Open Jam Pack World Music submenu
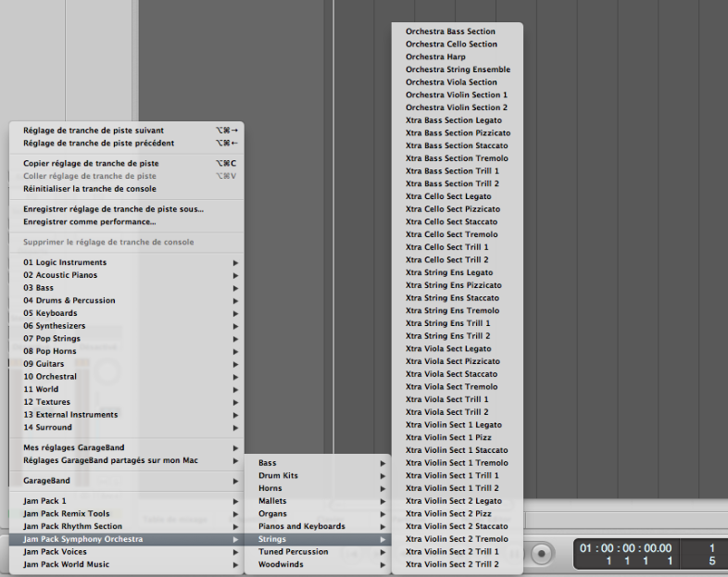 point(126,564)
